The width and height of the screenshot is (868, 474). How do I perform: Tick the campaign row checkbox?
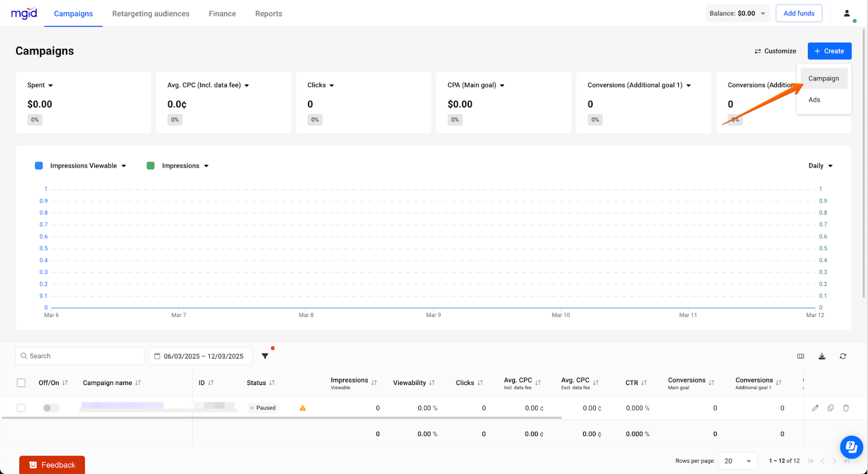pos(21,408)
